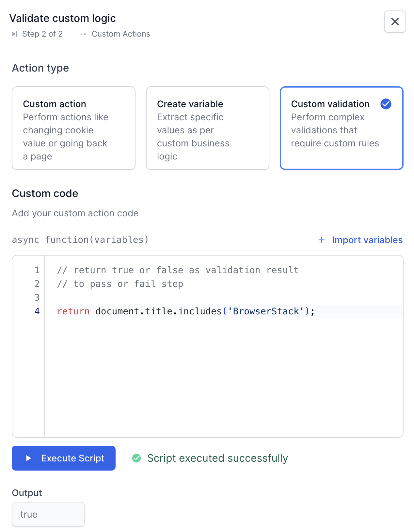Click the blue checkmark on Custom validation

click(x=386, y=104)
